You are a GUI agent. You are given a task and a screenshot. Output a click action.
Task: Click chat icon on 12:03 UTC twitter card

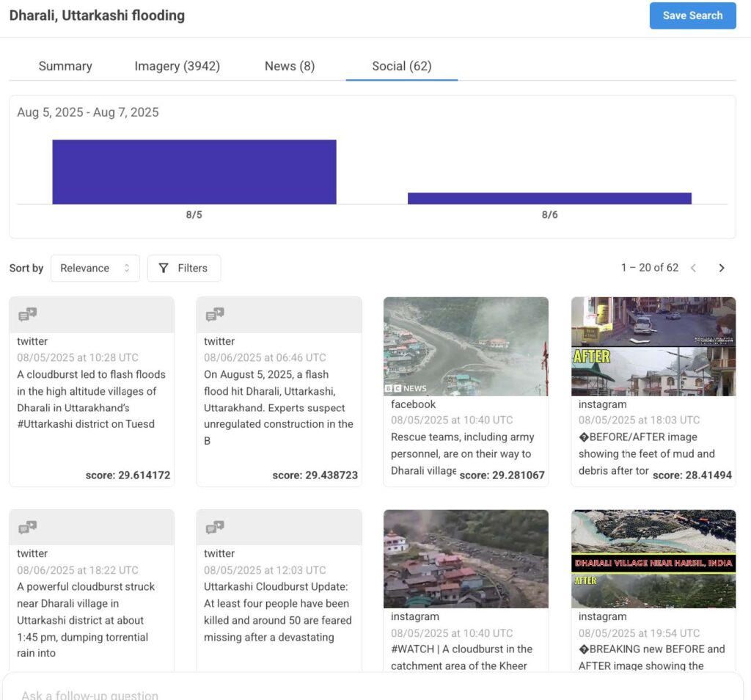215,528
